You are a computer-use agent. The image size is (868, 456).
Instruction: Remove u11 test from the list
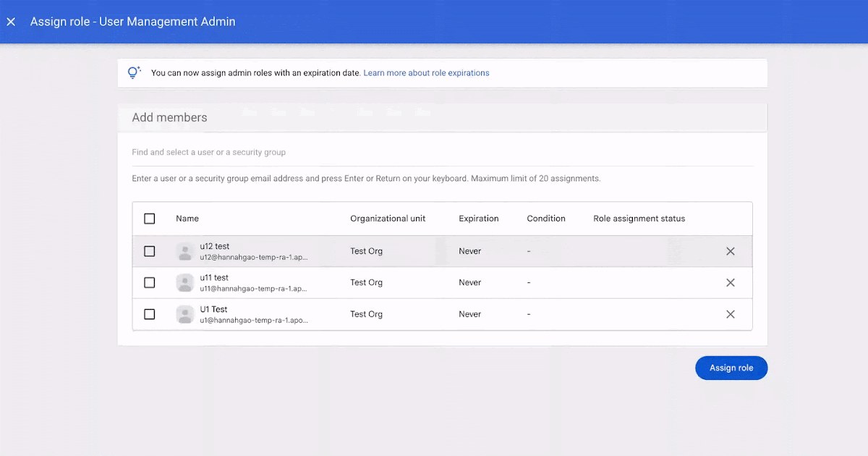[x=731, y=282]
